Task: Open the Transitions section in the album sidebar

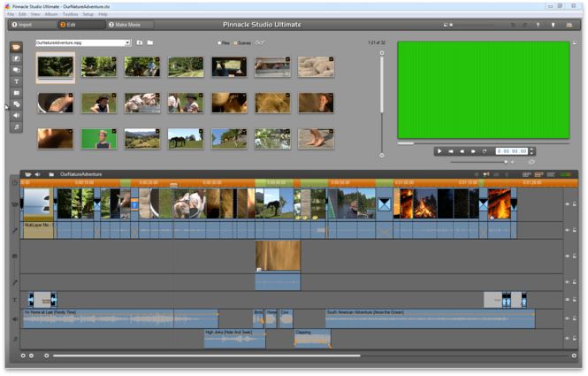Action: 17,58
